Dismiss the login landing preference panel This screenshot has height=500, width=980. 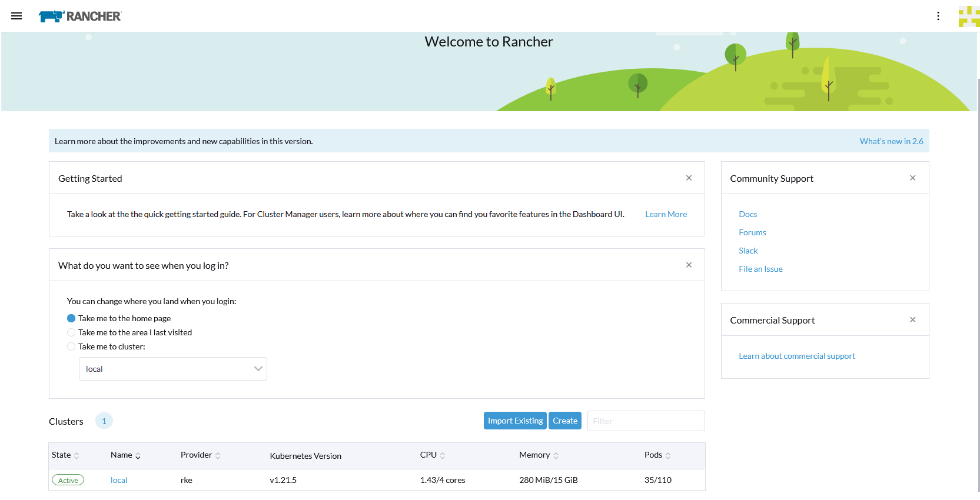[x=689, y=265]
